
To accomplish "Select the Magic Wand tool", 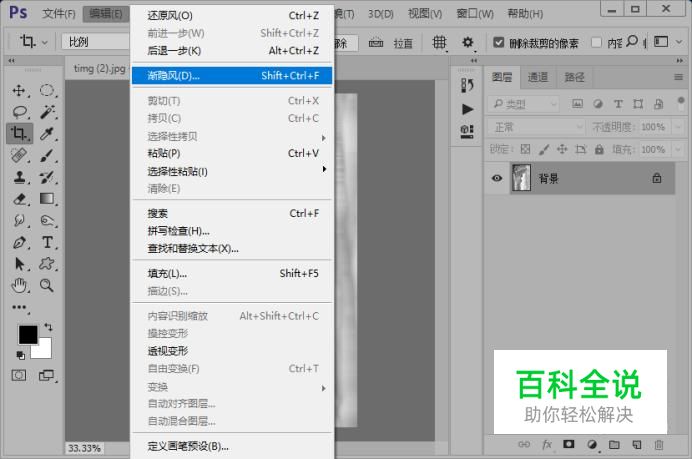I will (47, 112).
